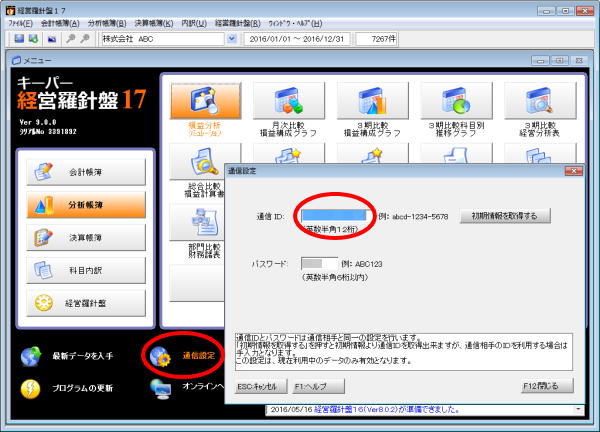
Task: Open the 内訳(U) menu
Action: (x=194, y=24)
